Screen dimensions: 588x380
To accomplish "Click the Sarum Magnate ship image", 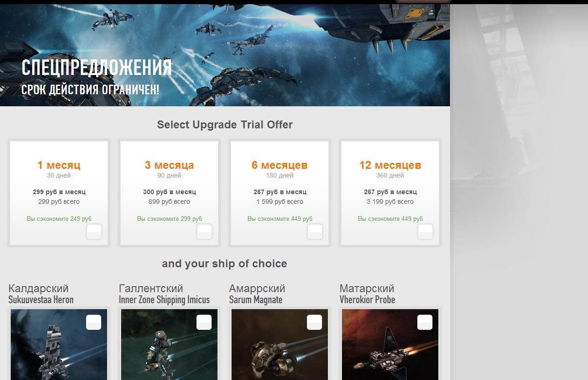I will pos(280,345).
